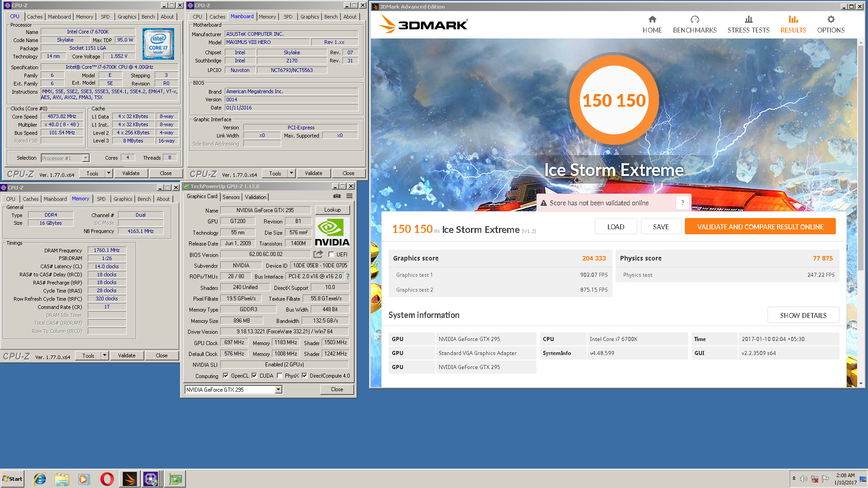Toggle the UEFI checkbox in GPU-Z
Viewport: 868px width, 488px height.
pyautogui.click(x=331, y=255)
